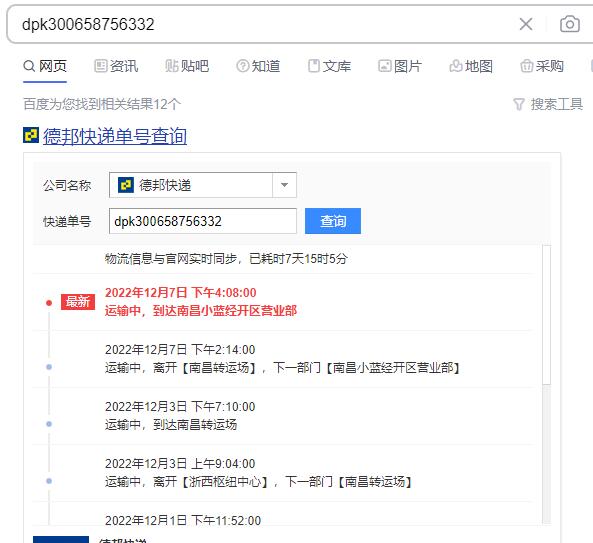This screenshot has width=593, height=543.
Task: Click the 2022年12月7日 下午2:14:00 timestamp
Action: pyautogui.click(x=180, y=349)
